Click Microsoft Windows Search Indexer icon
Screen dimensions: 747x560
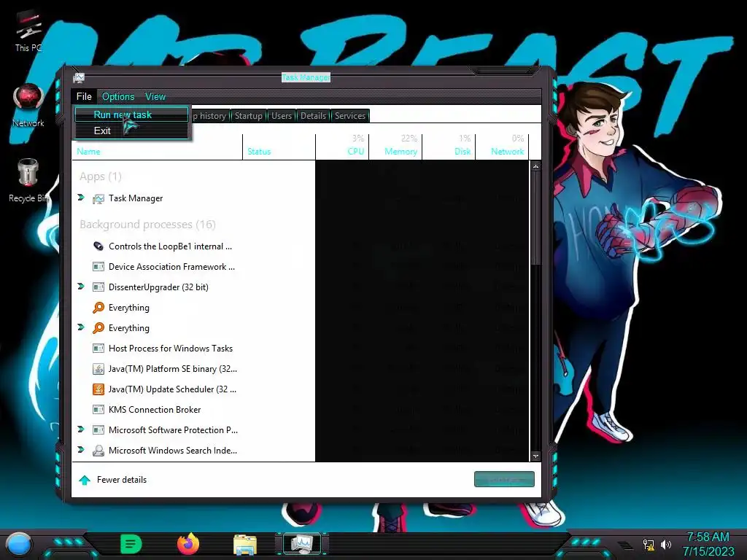tap(98, 451)
